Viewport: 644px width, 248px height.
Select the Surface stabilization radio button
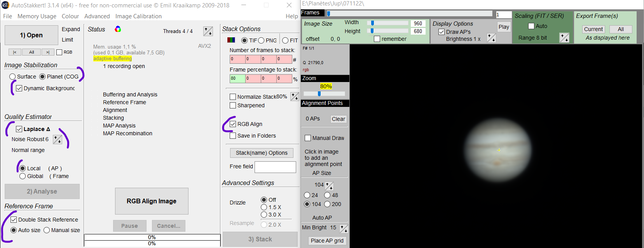click(12, 77)
